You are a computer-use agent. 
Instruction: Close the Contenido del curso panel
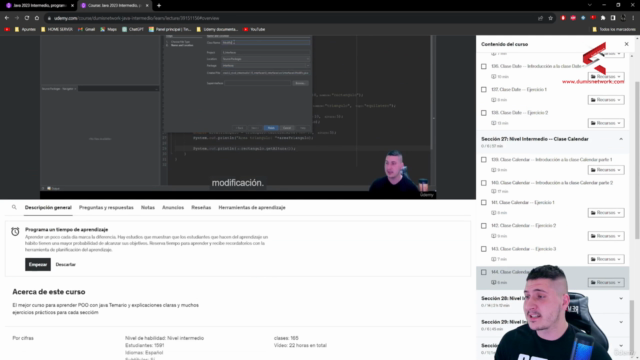click(627, 44)
